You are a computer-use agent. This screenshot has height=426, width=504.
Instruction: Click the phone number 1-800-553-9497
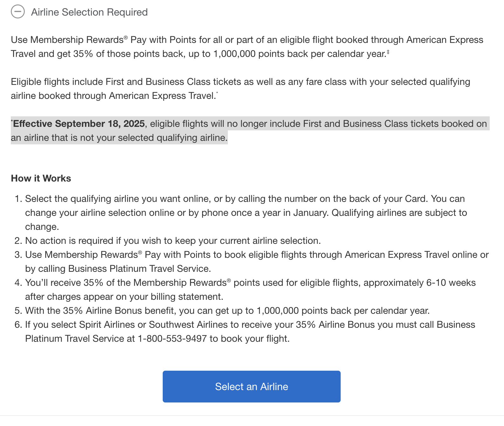tap(172, 339)
